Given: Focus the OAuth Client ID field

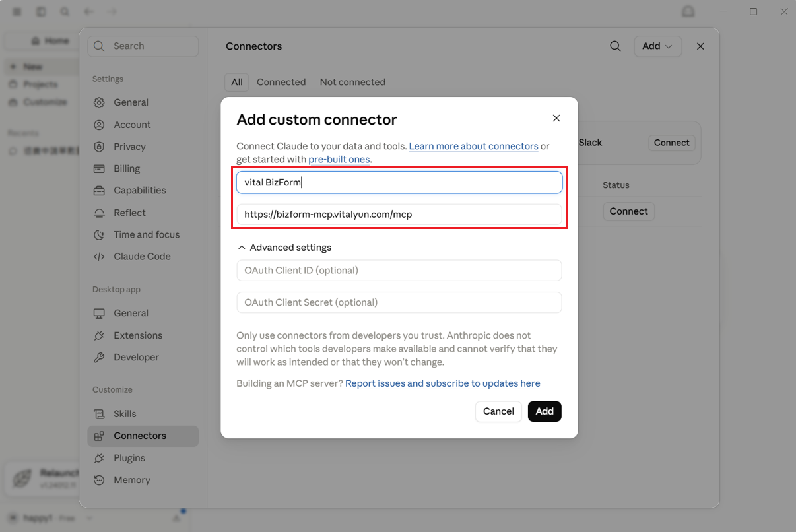Looking at the screenshot, I should pos(399,270).
